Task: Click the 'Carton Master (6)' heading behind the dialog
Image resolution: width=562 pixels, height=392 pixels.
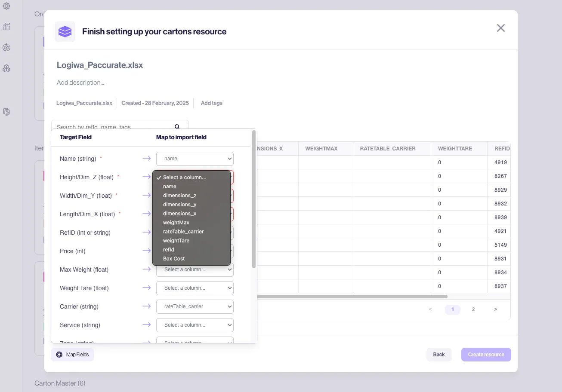Action: click(x=60, y=383)
